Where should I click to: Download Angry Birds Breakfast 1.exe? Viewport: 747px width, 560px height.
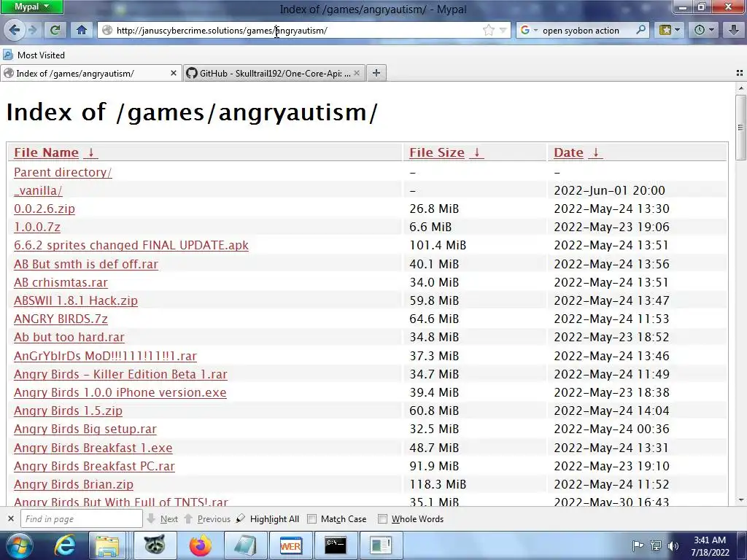(93, 448)
